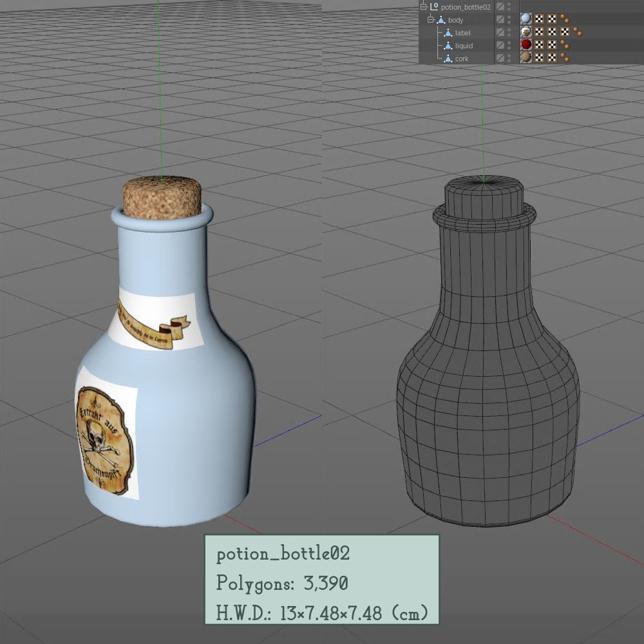Click the 'Polygons: 3,390' text
Image resolution: width=644 pixels, height=644 pixels.
point(283,583)
